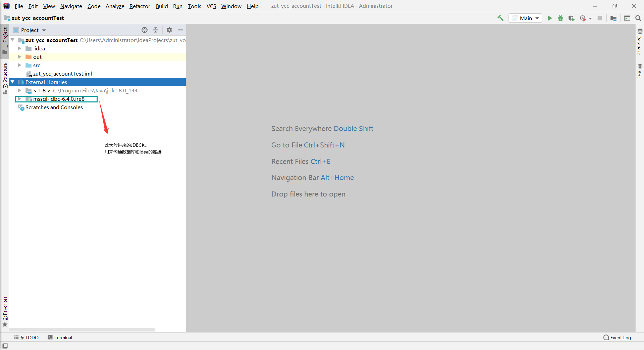Open the Build menu

(162, 6)
